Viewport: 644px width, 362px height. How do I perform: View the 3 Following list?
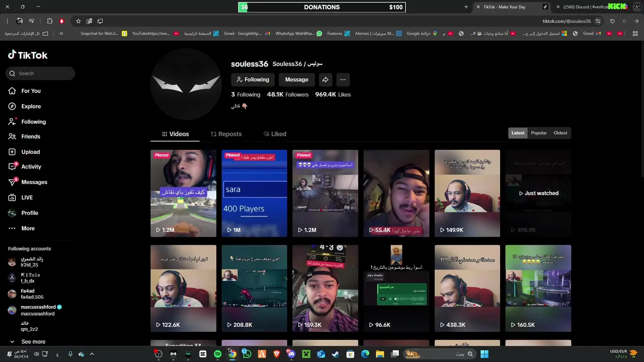[x=246, y=95]
